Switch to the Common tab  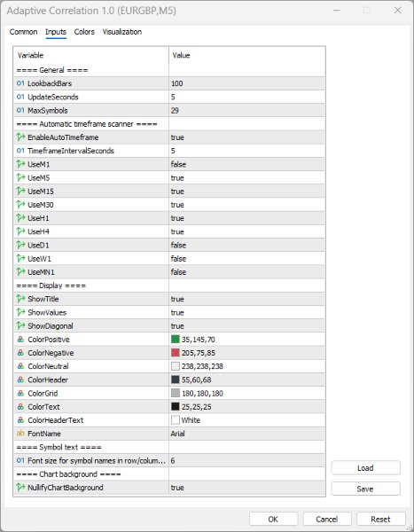23,32
